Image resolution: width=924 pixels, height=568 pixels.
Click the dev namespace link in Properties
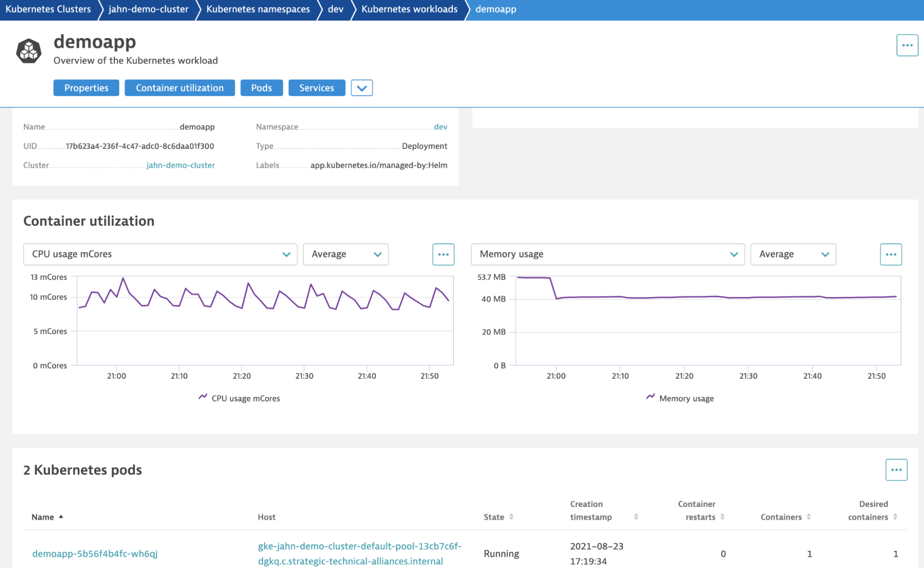(x=441, y=126)
